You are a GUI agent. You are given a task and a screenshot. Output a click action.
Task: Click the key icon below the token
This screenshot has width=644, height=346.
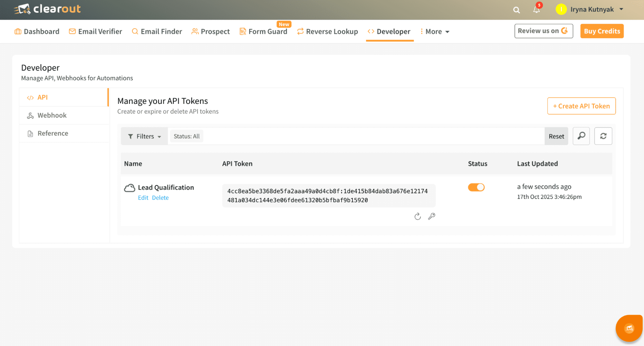pyautogui.click(x=432, y=216)
